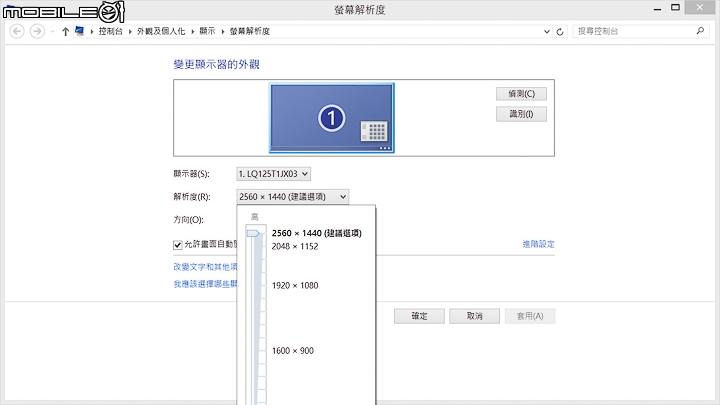Click the 識別(I) identify button
Screen dimensions: 720x405
click(521, 114)
